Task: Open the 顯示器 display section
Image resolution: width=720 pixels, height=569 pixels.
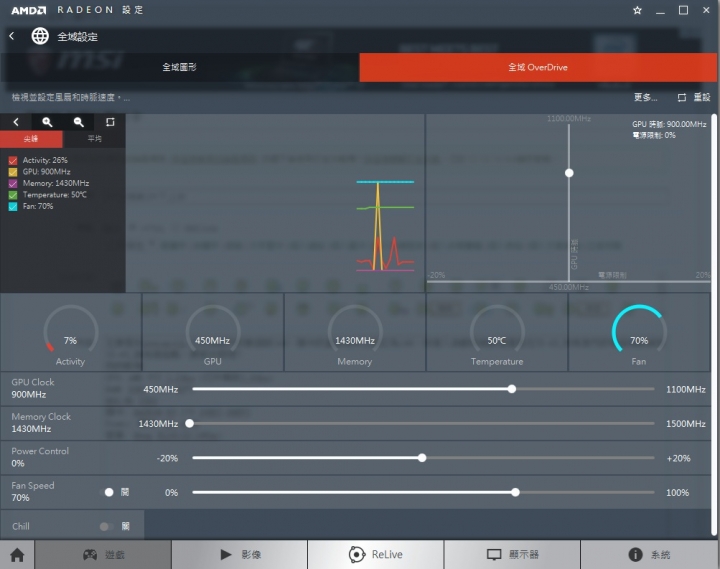Action: [x=512, y=555]
